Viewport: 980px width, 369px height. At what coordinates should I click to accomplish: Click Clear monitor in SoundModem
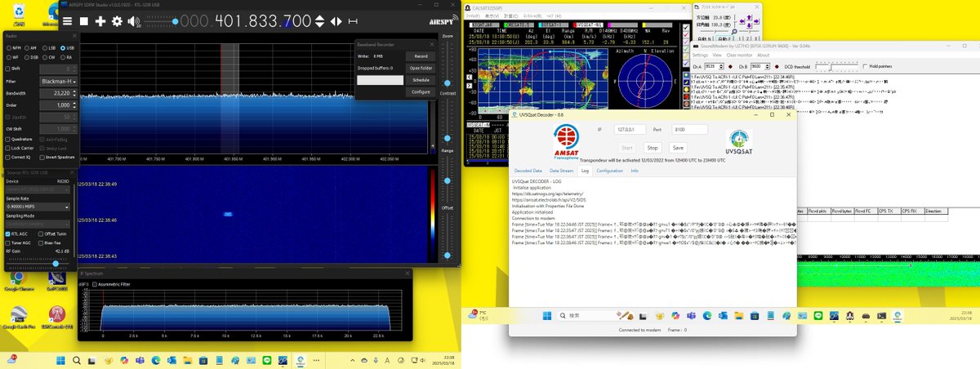click(x=739, y=56)
